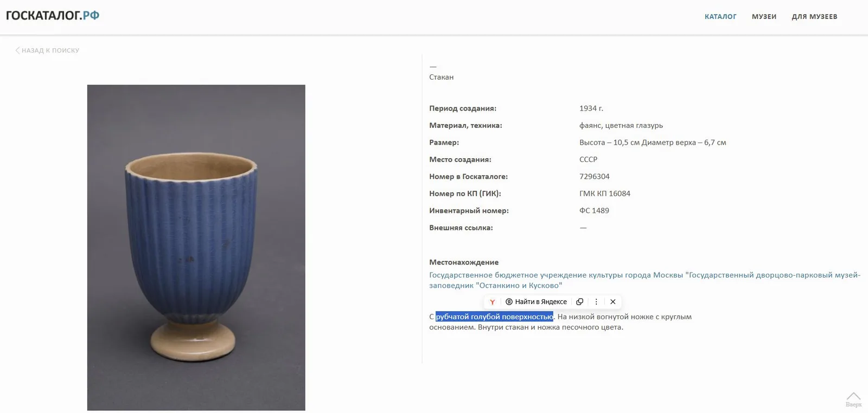Click the back chevron near Назад к поиску
This screenshot has width=868, height=413.
point(17,50)
